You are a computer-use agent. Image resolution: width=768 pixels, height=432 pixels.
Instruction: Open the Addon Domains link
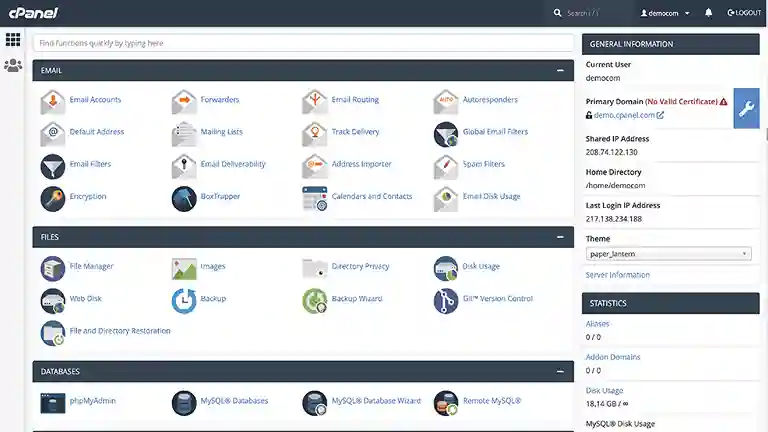pos(613,357)
